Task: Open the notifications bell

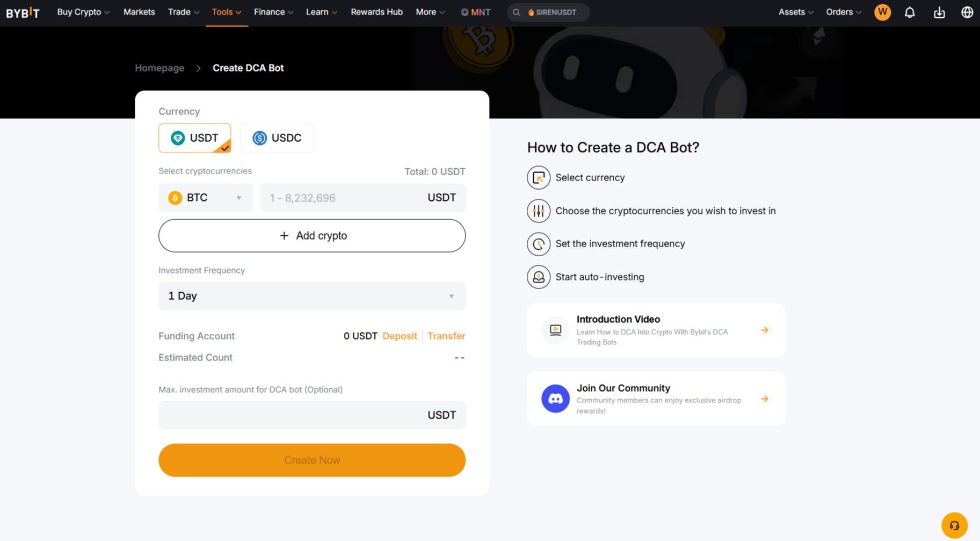Action: pos(910,12)
